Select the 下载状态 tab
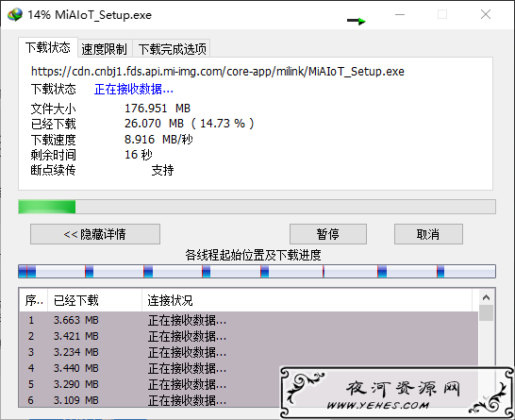Screen dimensions: 515x420 pyautogui.click(x=48, y=47)
